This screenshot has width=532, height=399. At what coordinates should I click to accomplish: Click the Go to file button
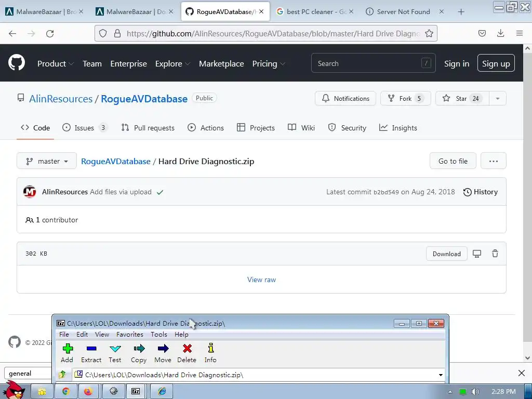click(x=453, y=161)
